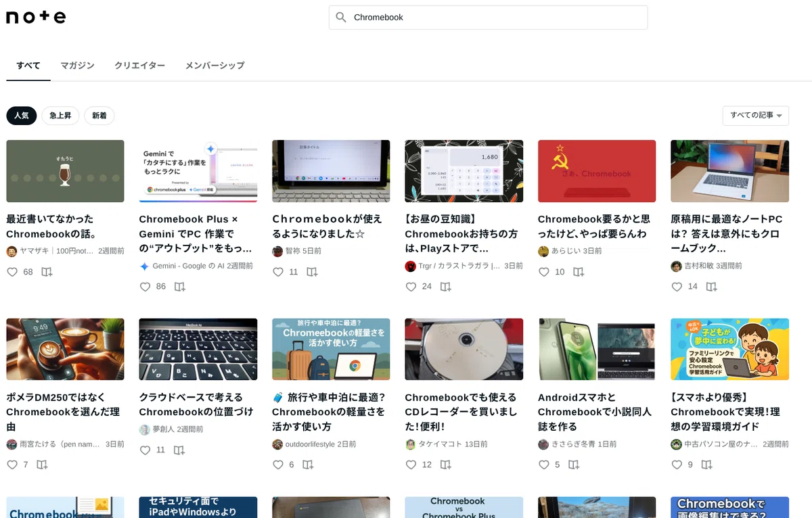This screenshot has height=518, width=812.
Task: Open the MacBook keyboard thumbnail
Action: tap(198, 350)
